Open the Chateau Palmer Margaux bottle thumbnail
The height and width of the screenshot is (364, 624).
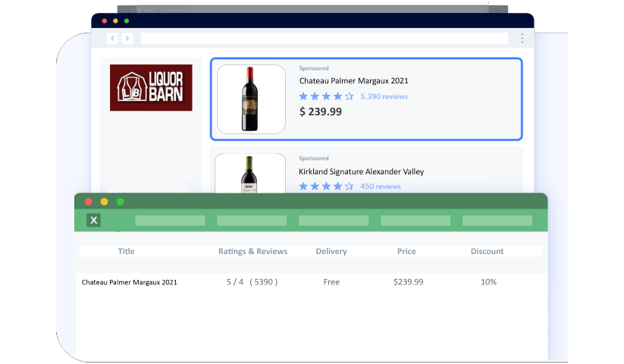[x=251, y=99]
